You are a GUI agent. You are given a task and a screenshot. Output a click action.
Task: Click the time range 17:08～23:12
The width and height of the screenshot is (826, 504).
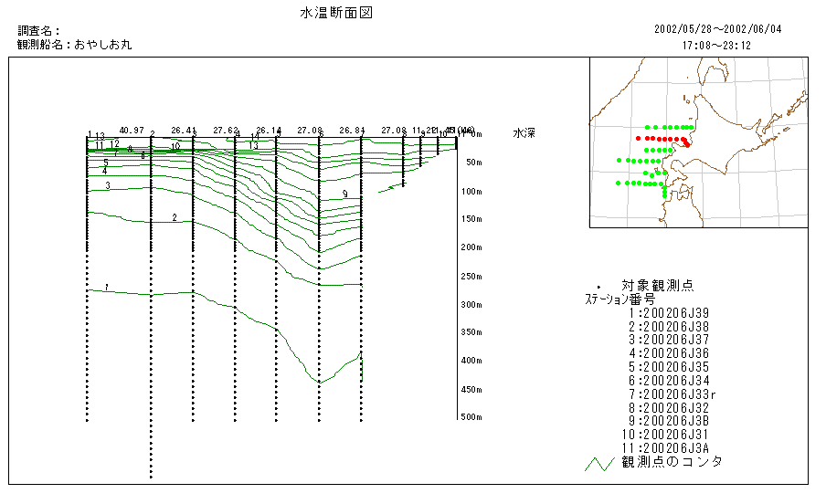[x=716, y=44]
